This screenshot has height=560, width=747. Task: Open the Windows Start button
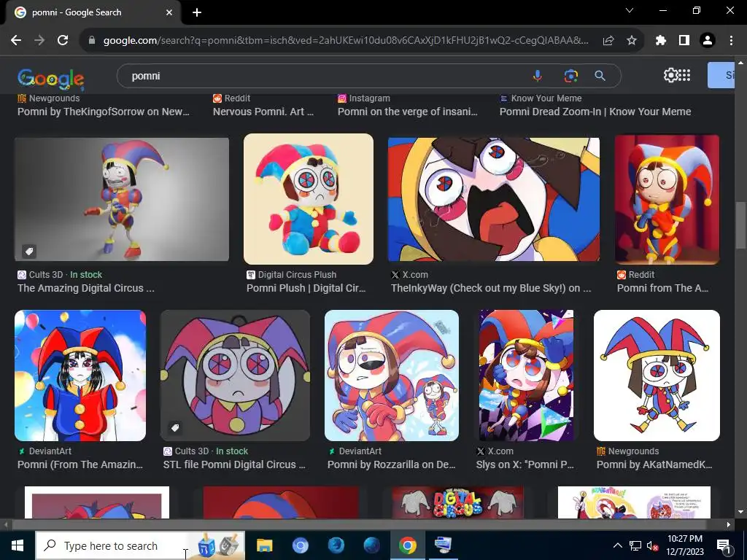pyautogui.click(x=18, y=545)
